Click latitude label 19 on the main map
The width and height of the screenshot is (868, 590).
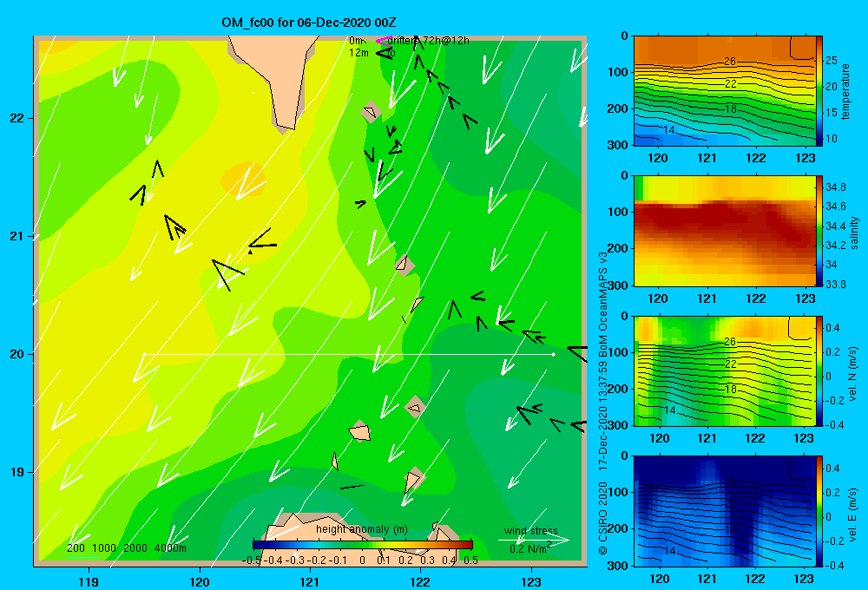(17, 472)
